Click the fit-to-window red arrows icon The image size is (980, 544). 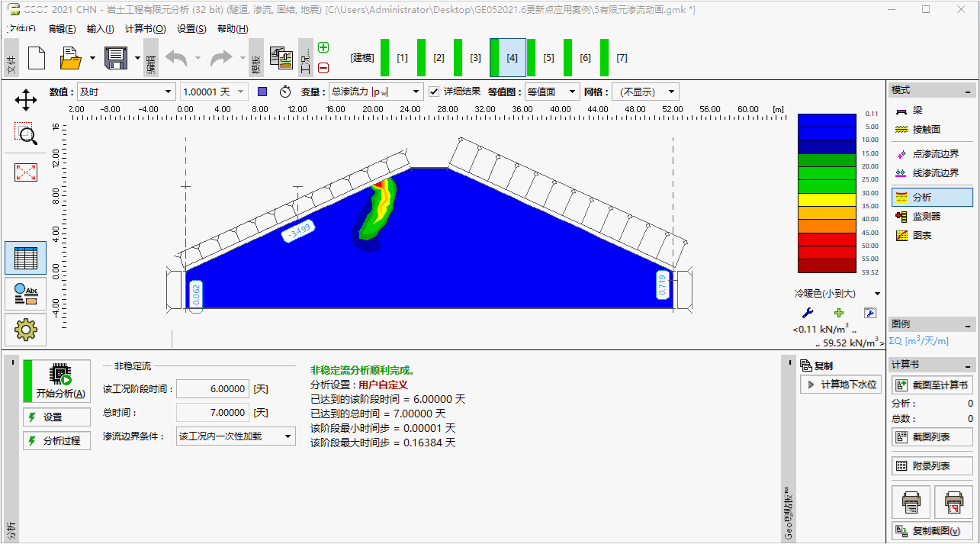[26, 172]
